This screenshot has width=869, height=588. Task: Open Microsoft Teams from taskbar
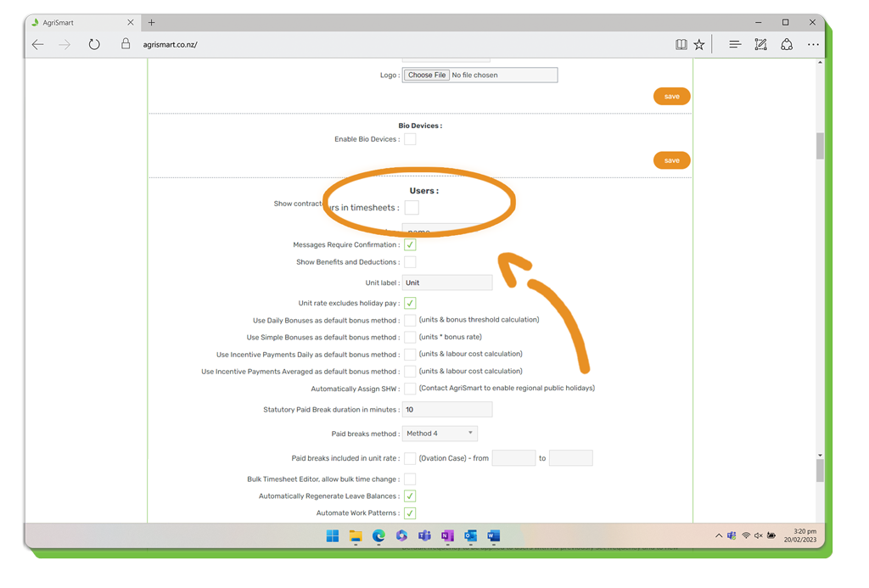pos(424,536)
